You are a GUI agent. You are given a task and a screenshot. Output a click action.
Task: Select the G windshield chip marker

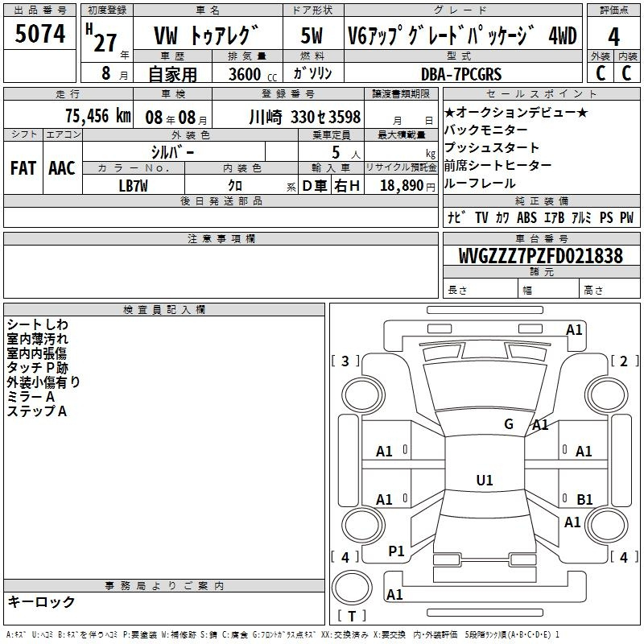pos(508,424)
